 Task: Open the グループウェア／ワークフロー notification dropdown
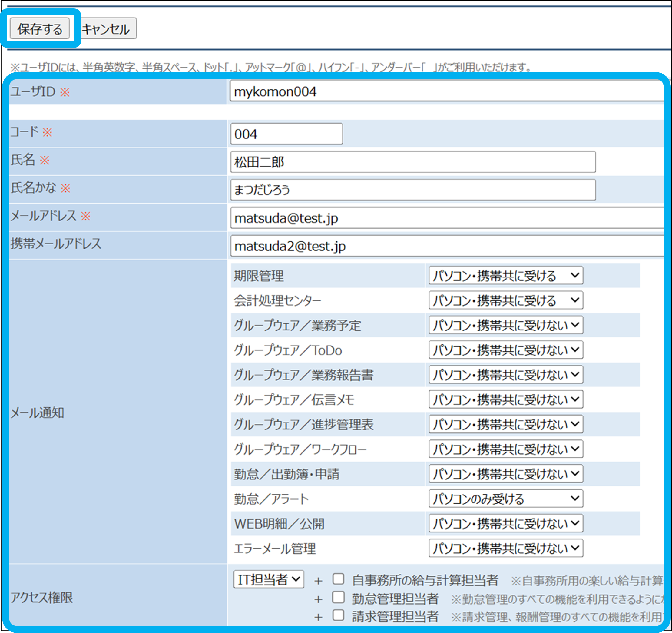coord(505,449)
